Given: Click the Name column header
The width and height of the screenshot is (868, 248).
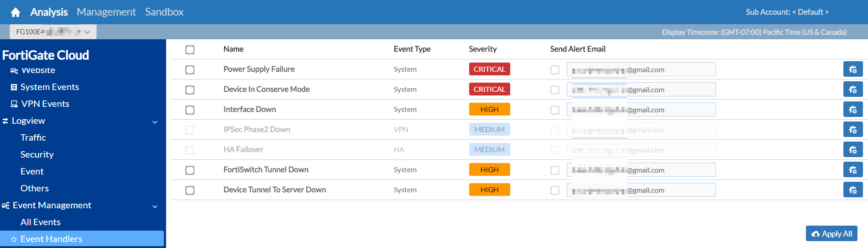Looking at the screenshot, I should coord(234,49).
